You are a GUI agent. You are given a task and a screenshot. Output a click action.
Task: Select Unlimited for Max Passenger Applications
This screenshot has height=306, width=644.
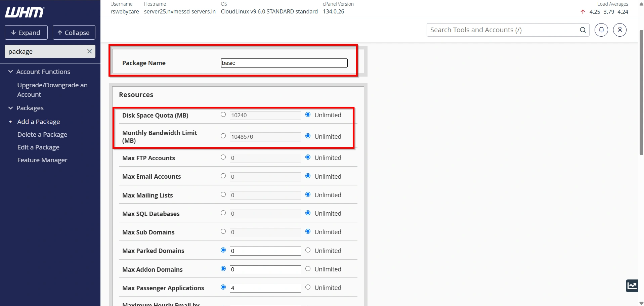(308, 287)
